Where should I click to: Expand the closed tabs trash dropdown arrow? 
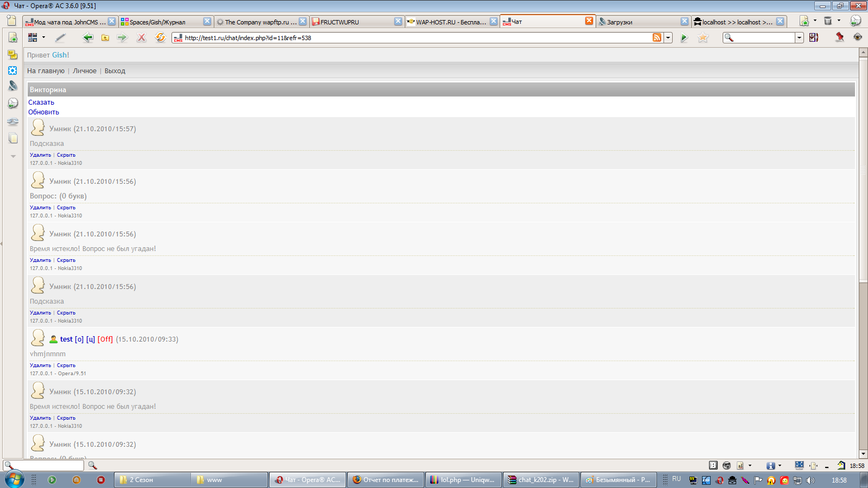click(839, 21)
